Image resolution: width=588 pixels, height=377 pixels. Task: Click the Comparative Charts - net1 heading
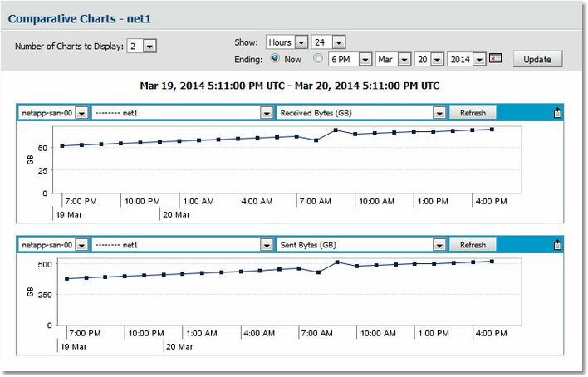click(x=80, y=19)
